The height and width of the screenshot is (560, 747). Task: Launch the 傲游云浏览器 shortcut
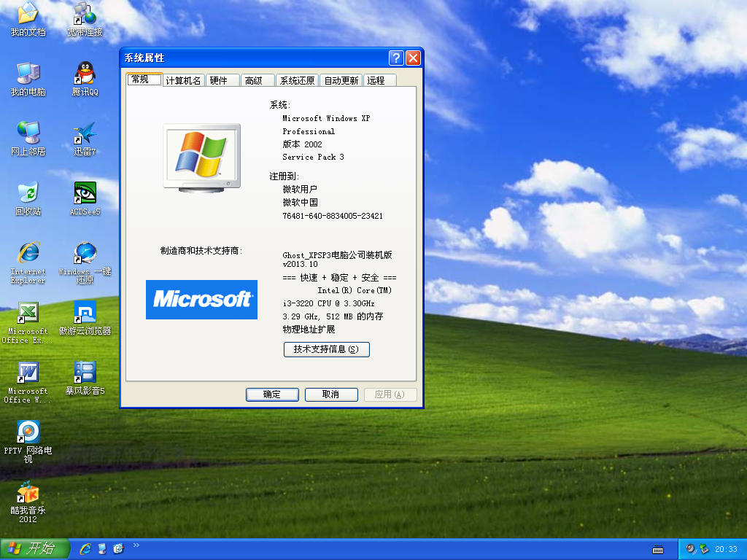(x=85, y=318)
